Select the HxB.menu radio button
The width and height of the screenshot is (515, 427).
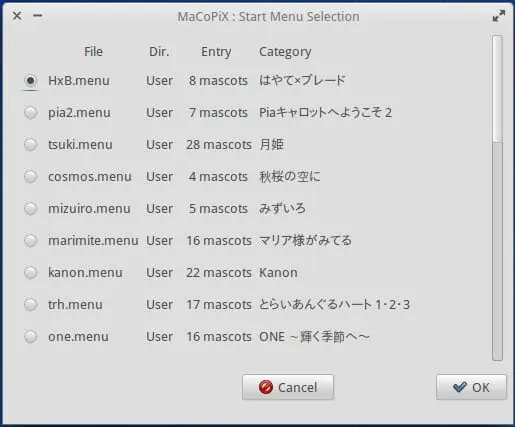pos(31,81)
